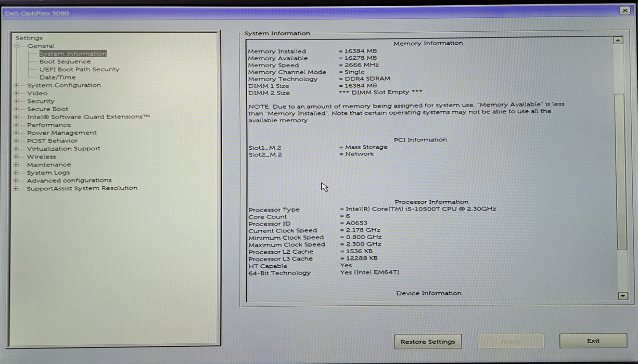Expand the Video node
The image size is (638, 364).
[17, 93]
